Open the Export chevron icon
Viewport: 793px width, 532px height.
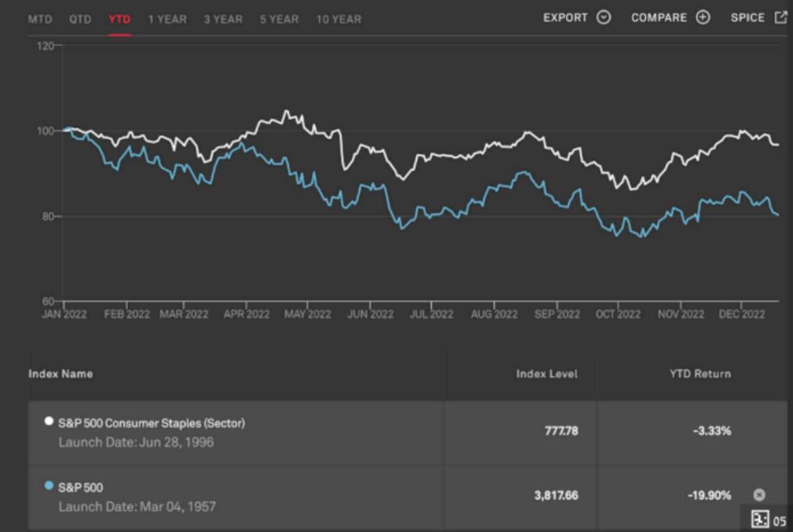[x=604, y=18]
